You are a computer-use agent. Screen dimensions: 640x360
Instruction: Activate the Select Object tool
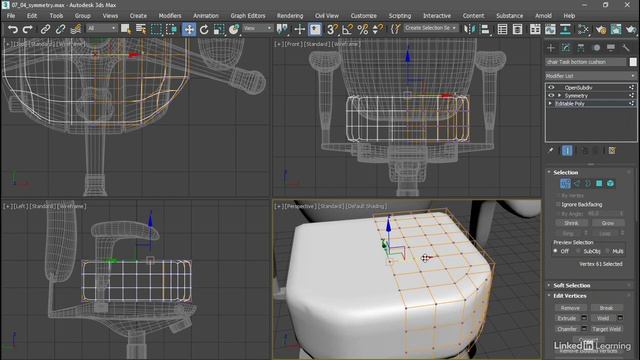(x=126, y=29)
